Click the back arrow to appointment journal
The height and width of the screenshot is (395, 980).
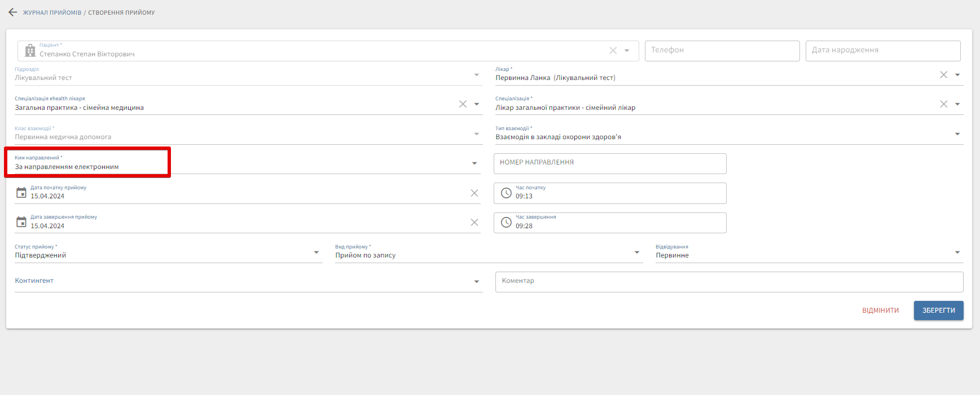13,12
